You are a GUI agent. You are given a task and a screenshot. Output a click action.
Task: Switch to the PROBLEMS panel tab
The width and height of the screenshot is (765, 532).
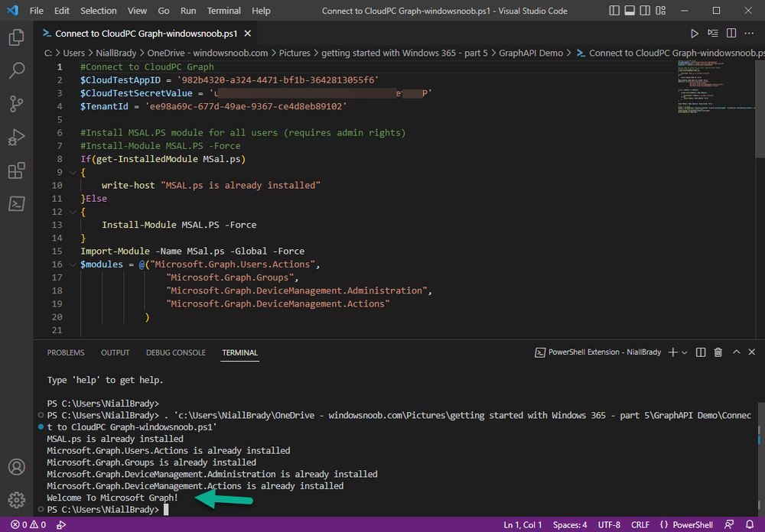[x=66, y=352]
